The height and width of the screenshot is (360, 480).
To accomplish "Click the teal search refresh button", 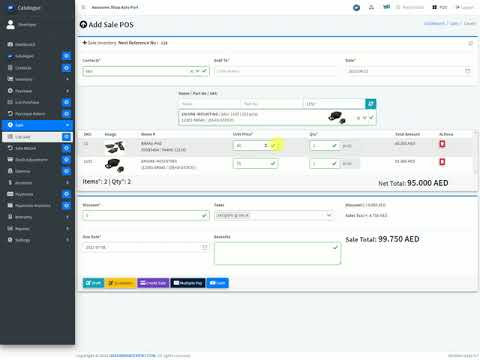I will pyautogui.click(x=371, y=104).
